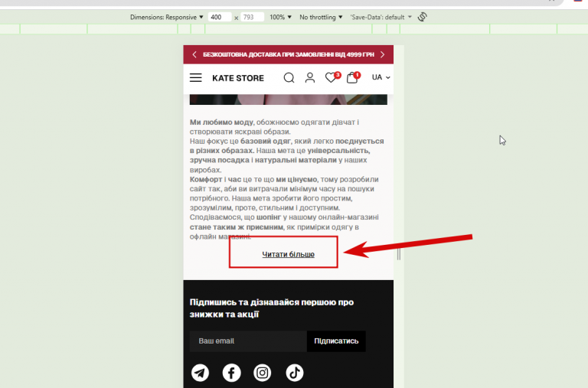The image size is (588, 388).
Task: Open the TikTok social link
Action: pyautogui.click(x=295, y=373)
